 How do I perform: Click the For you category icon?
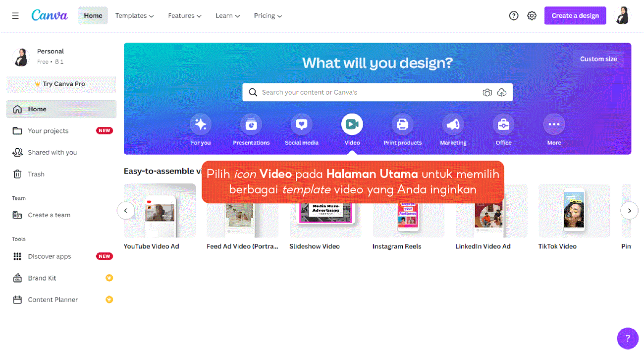point(201,124)
